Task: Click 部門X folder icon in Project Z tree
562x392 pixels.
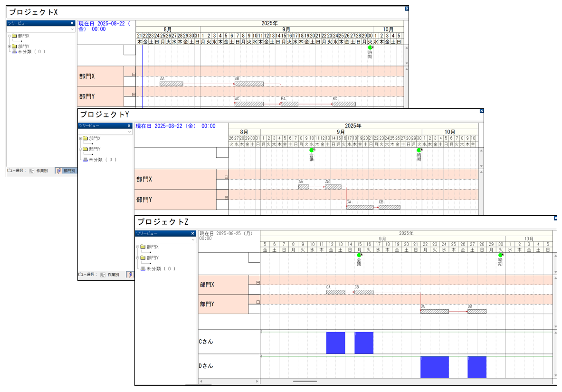Action: [142, 247]
